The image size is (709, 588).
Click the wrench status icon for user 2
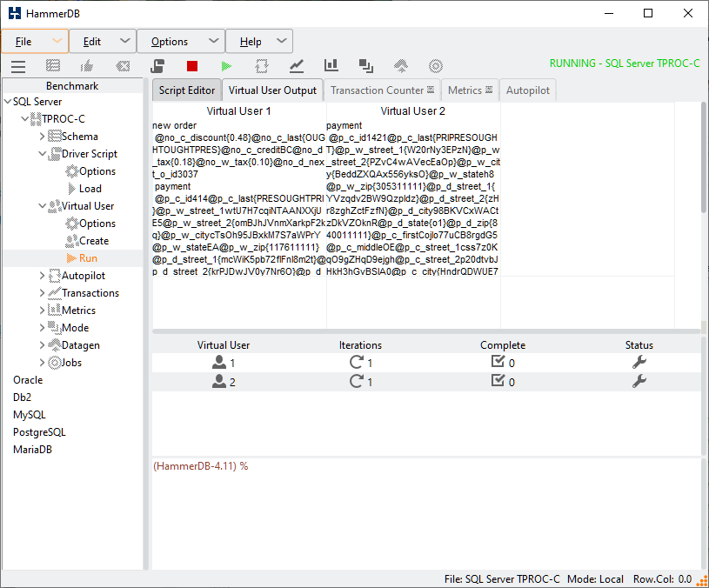[639, 382]
